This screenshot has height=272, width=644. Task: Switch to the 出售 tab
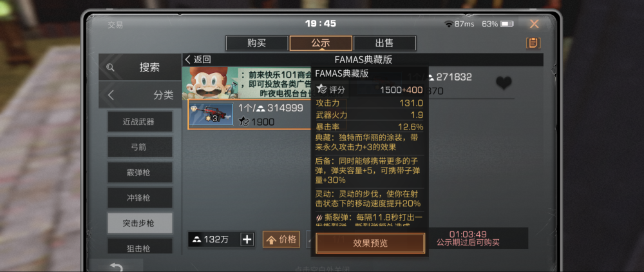click(x=385, y=43)
